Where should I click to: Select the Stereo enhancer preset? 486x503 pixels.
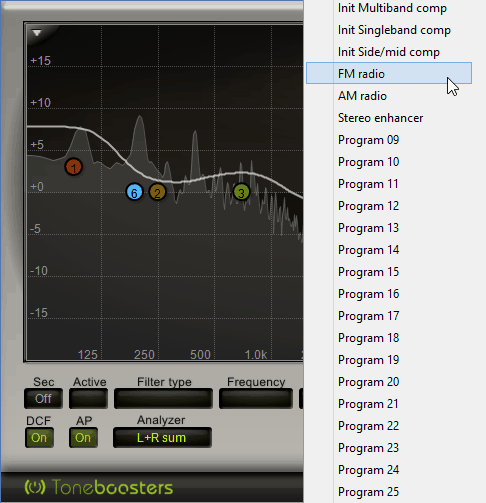pyautogui.click(x=389, y=118)
